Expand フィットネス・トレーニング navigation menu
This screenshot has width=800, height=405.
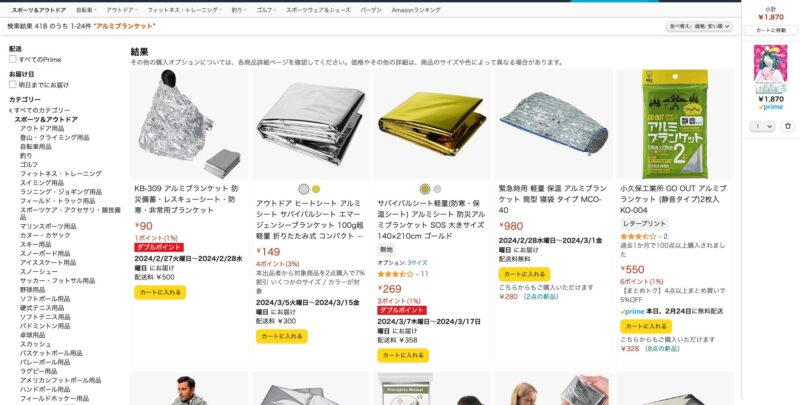(x=184, y=10)
